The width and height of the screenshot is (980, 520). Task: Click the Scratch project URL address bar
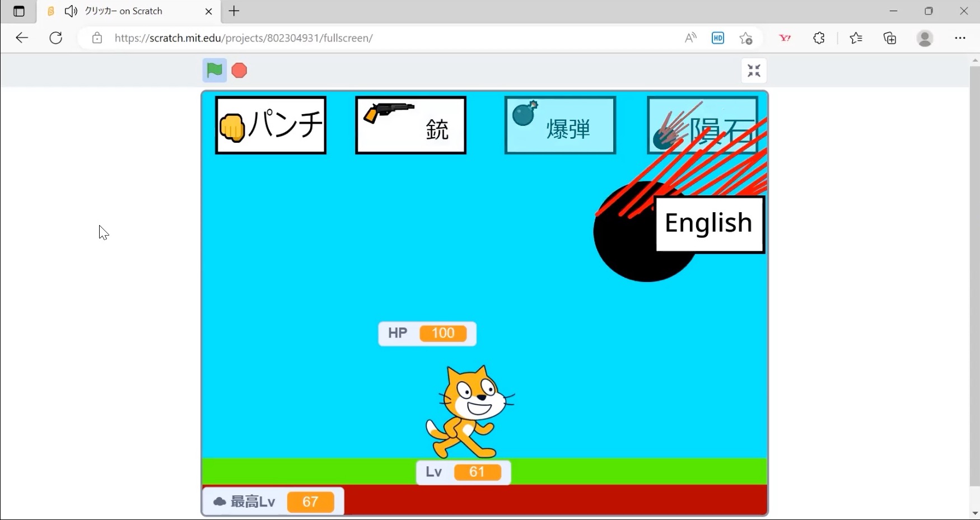pos(244,38)
